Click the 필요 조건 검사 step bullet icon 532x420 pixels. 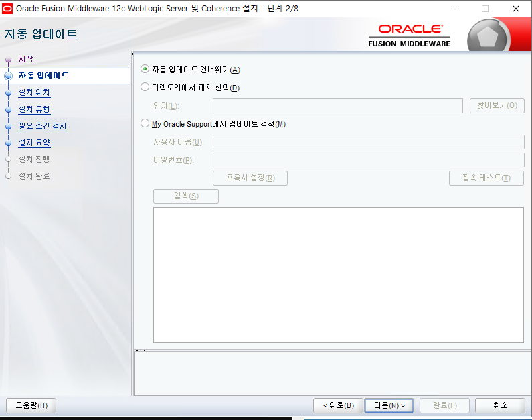(9, 127)
